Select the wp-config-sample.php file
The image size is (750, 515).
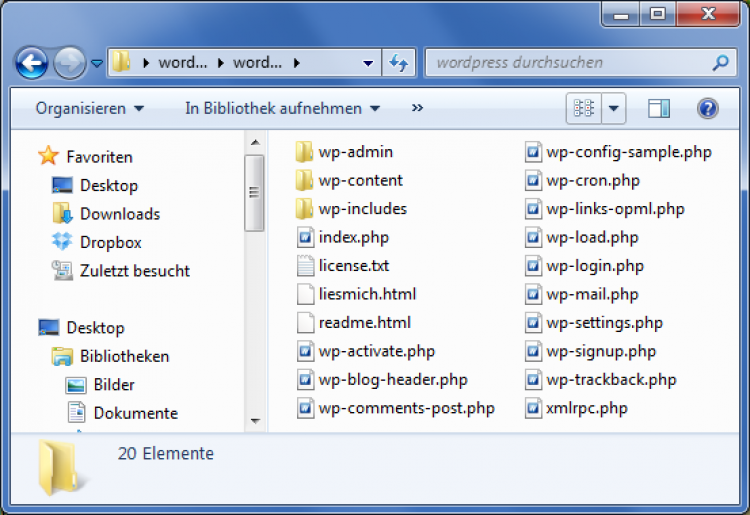(x=628, y=152)
